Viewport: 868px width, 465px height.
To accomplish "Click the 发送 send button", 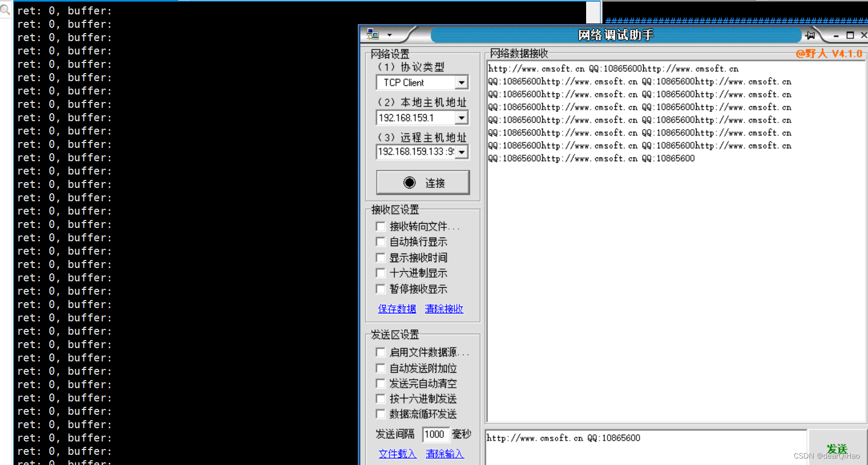I will pyautogui.click(x=837, y=447).
